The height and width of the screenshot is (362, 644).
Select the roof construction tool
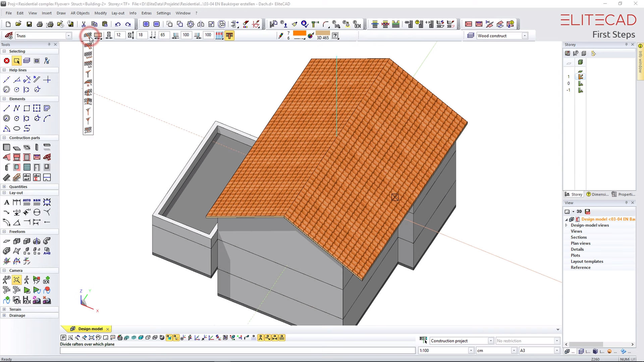pos(6,157)
